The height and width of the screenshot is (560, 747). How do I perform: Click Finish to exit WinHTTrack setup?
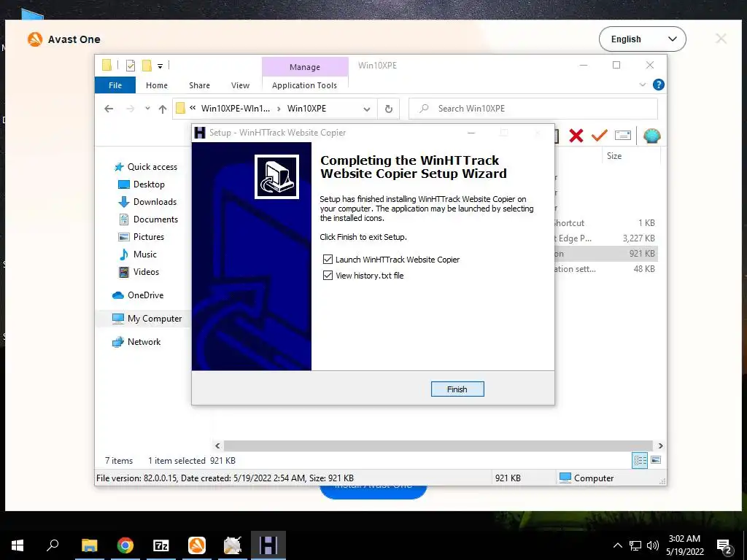(x=457, y=389)
